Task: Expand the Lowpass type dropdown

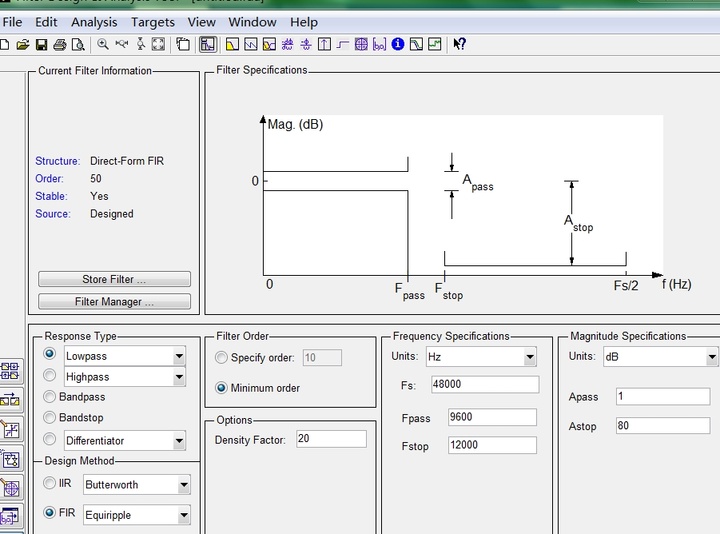Action: click(179, 356)
